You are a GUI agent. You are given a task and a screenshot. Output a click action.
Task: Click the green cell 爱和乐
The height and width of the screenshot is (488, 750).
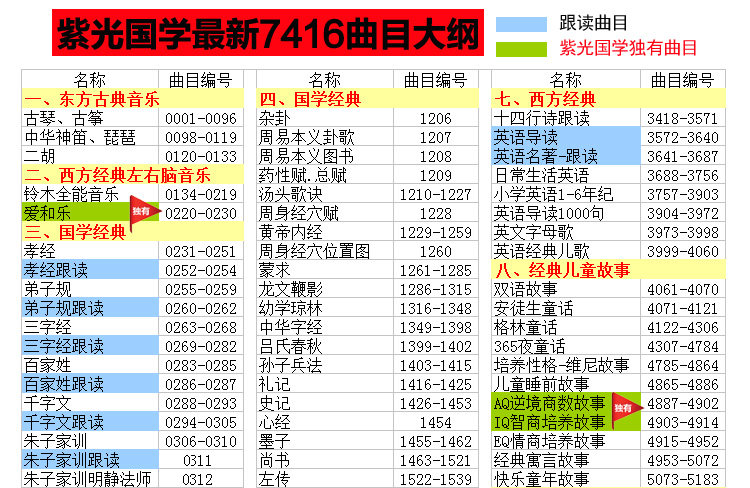coord(90,213)
